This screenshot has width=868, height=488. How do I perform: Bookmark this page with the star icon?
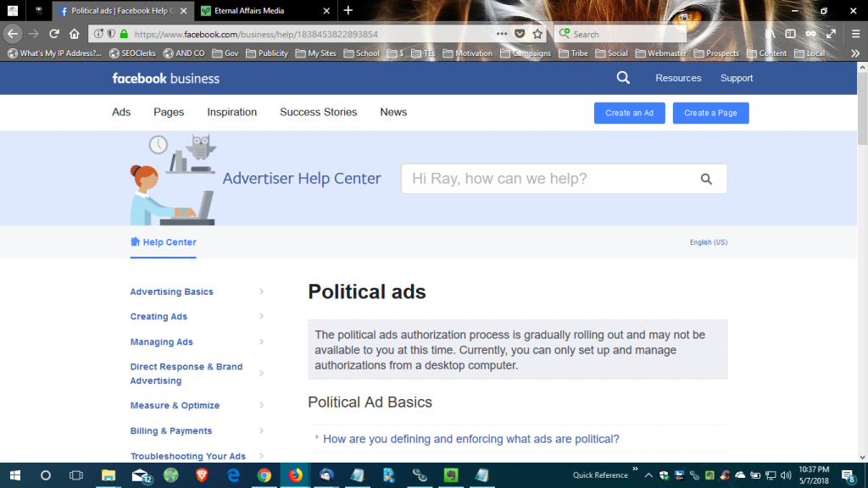537,34
